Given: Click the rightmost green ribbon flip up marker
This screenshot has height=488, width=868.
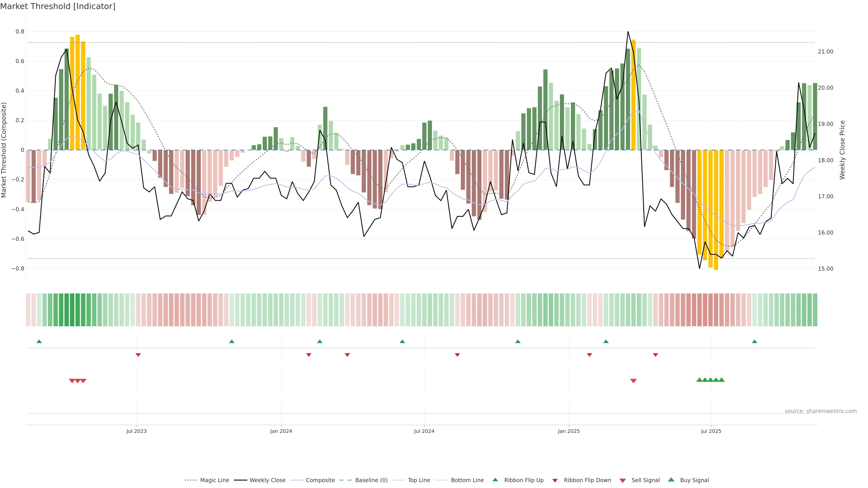Looking at the screenshot, I should point(755,342).
